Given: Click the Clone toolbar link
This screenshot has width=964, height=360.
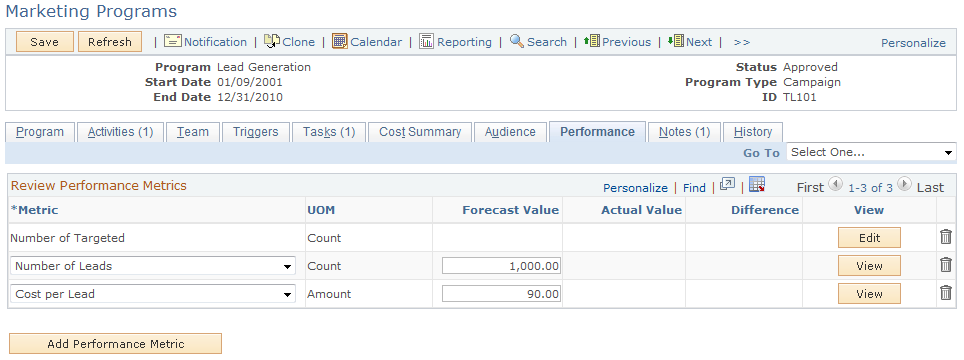Looking at the screenshot, I should tap(299, 42).
